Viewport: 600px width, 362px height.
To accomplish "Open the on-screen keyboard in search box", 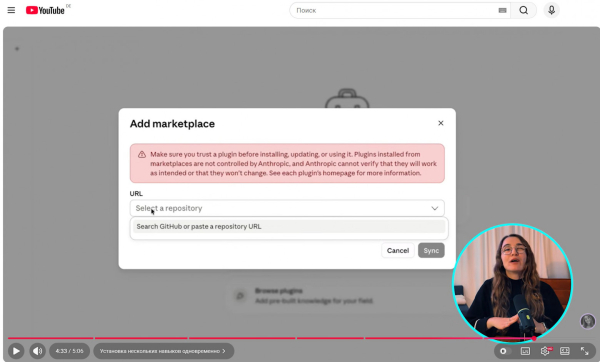I will pyautogui.click(x=502, y=10).
